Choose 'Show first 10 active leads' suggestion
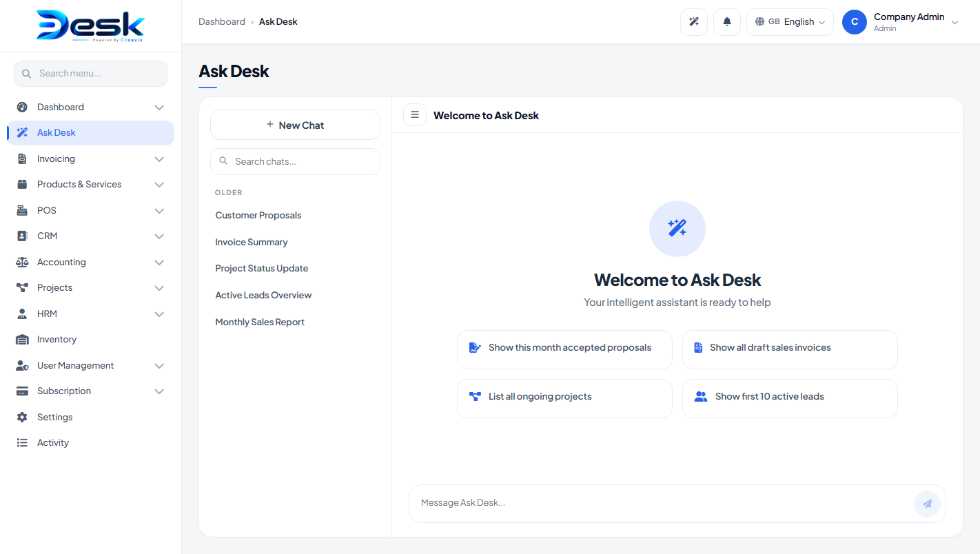 [x=790, y=398]
